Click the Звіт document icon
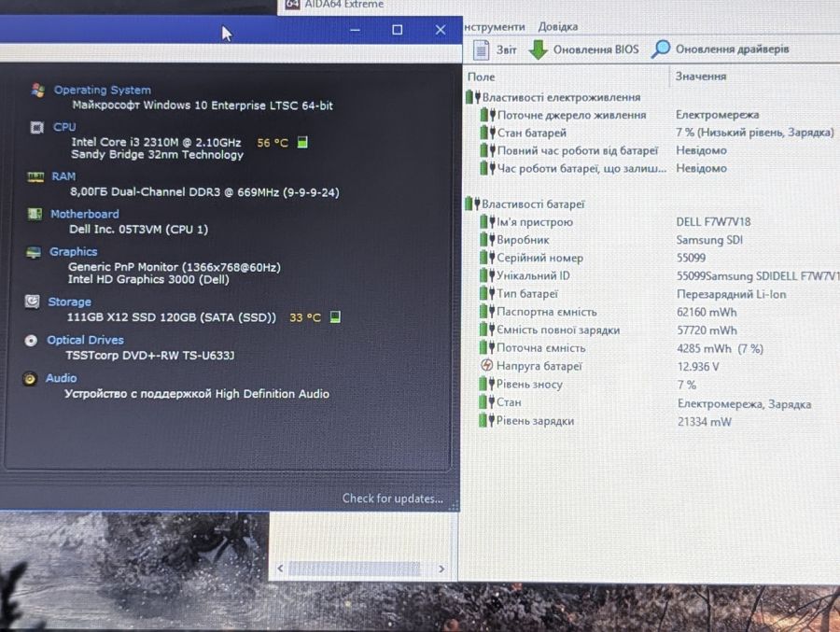 [x=481, y=49]
